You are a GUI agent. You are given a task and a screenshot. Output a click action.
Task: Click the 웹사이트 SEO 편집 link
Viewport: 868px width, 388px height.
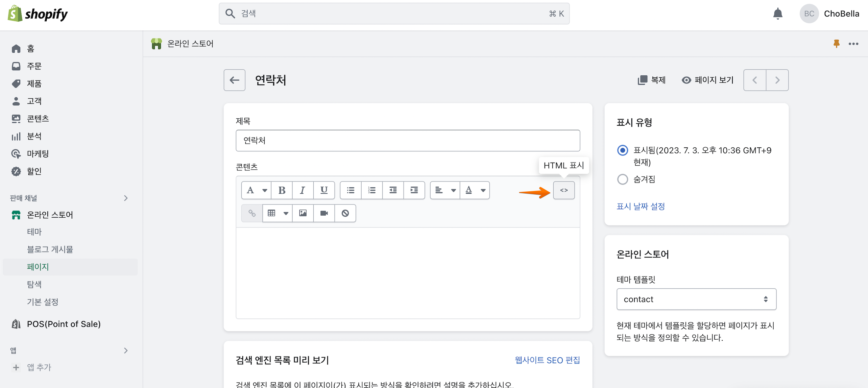click(547, 360)
